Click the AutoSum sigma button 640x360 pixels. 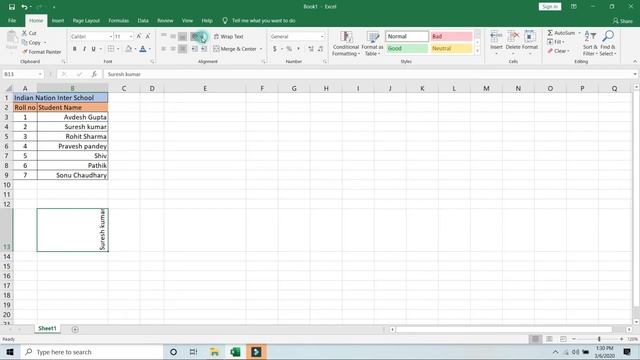tap(561, 33)
